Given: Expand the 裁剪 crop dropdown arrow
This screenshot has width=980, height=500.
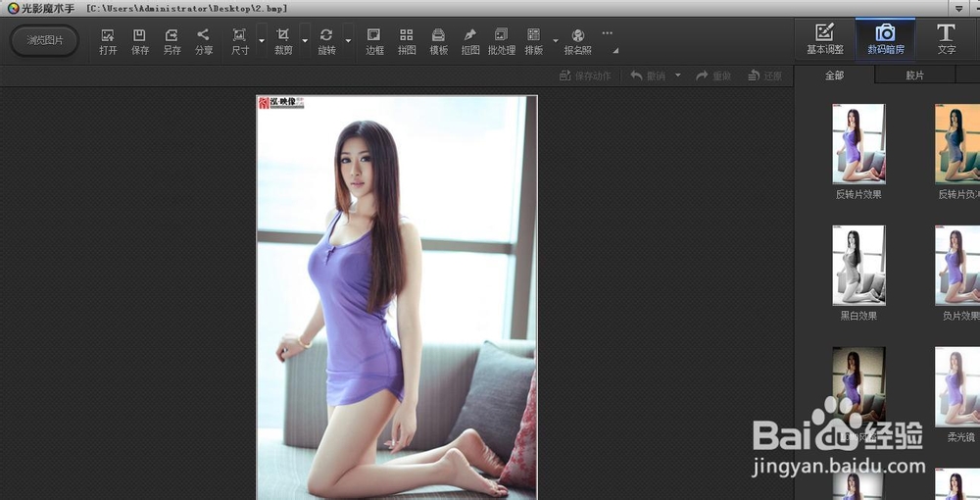Looking at the screenshot, I should (305, 41).
